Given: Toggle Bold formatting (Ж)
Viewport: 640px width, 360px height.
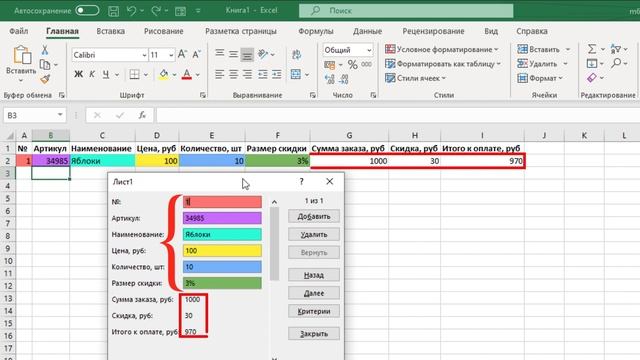Looking at the screenshot, I should pos(78,74).
